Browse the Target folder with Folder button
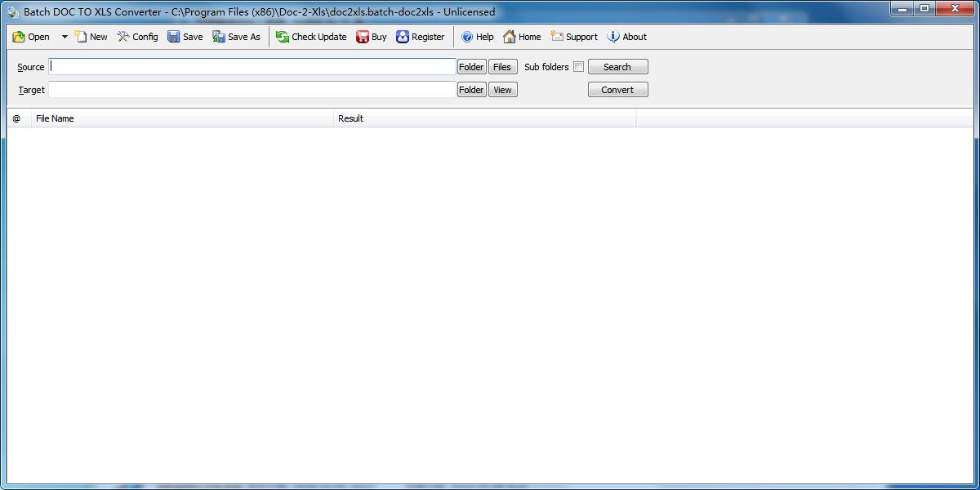 (x=471, y=90)
